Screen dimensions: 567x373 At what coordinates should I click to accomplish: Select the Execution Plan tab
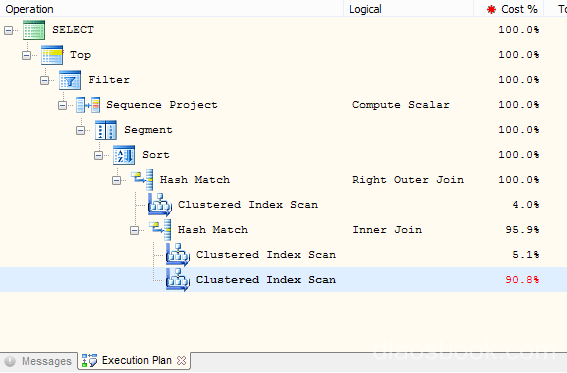[134, 361]
